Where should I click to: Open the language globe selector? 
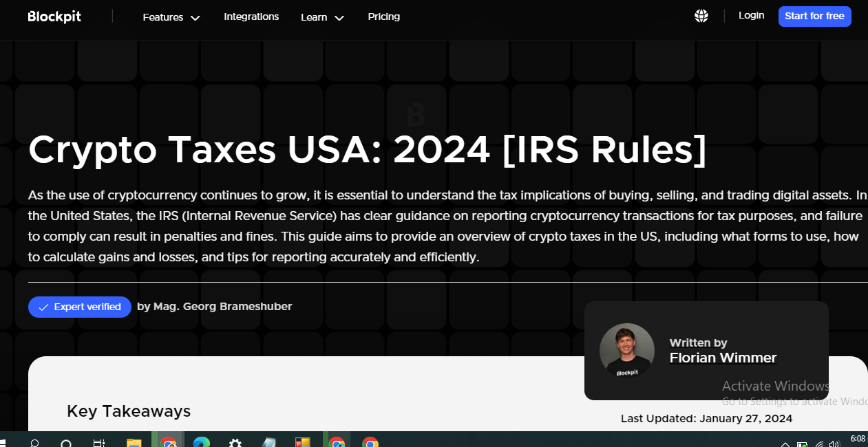tap(701, 15)
